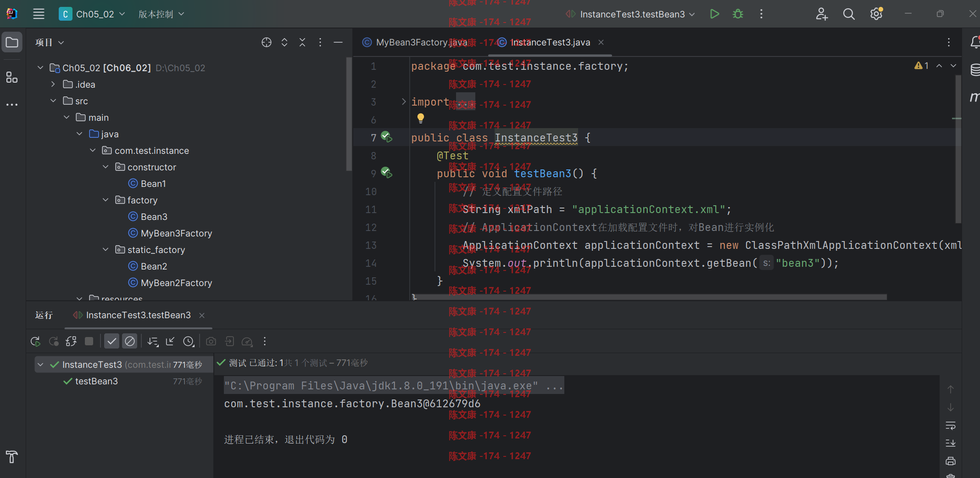The height and width of the screenshot is (478, 980).
Task: Click the editor horizontal scrollbar
Action: point(650,297)
